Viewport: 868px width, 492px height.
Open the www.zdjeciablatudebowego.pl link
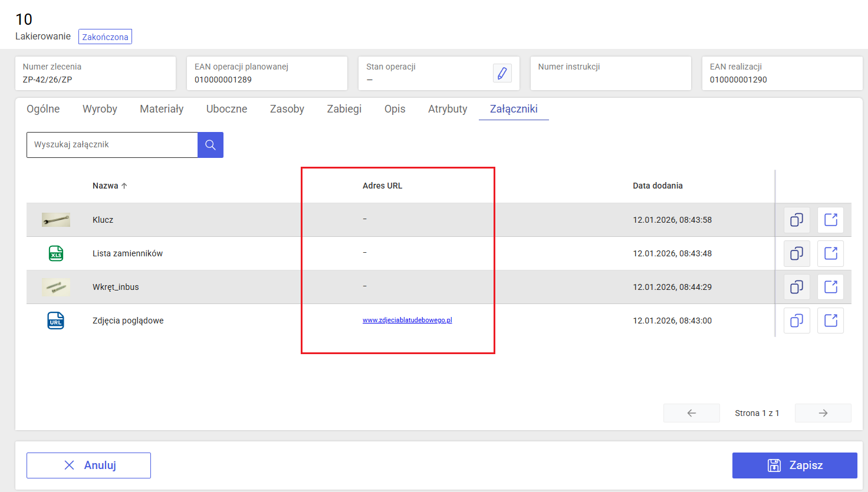pyautogui.click(x=407, y=321)
